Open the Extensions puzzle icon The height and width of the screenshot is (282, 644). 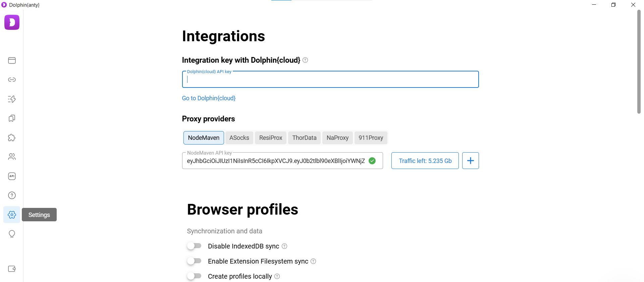(x=12, y=137)
